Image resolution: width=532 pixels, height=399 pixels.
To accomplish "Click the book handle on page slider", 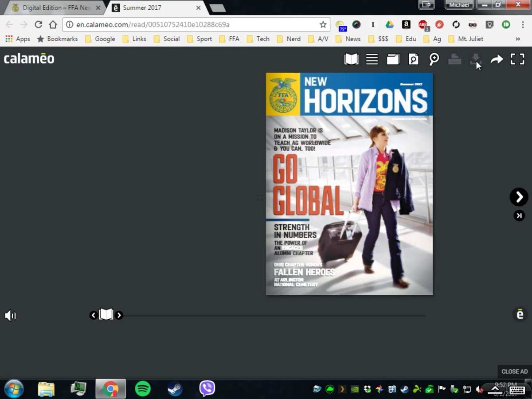I will point(106,315).
